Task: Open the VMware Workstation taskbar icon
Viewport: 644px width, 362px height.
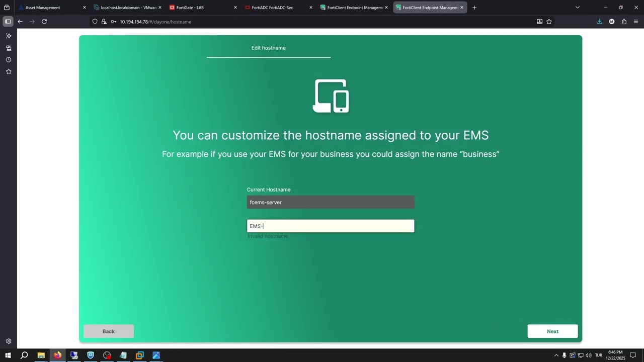Action: point(140,355)
